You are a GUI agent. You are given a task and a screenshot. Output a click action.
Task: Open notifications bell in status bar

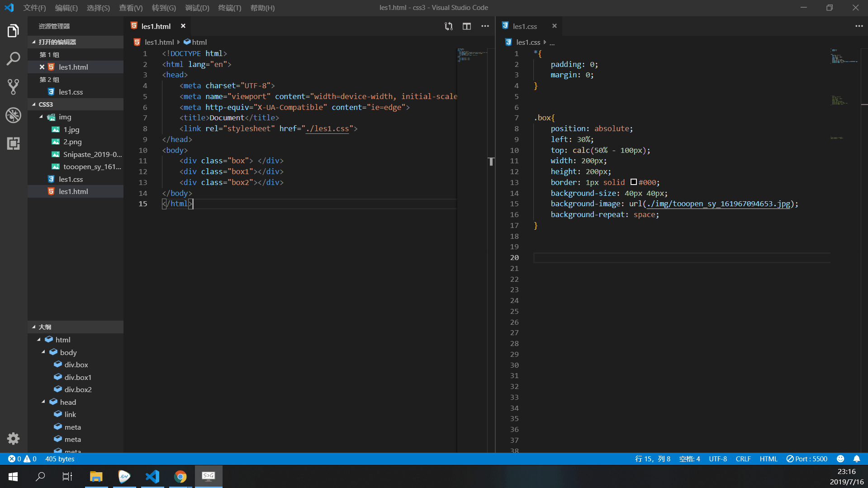click(x=856, y=459)
